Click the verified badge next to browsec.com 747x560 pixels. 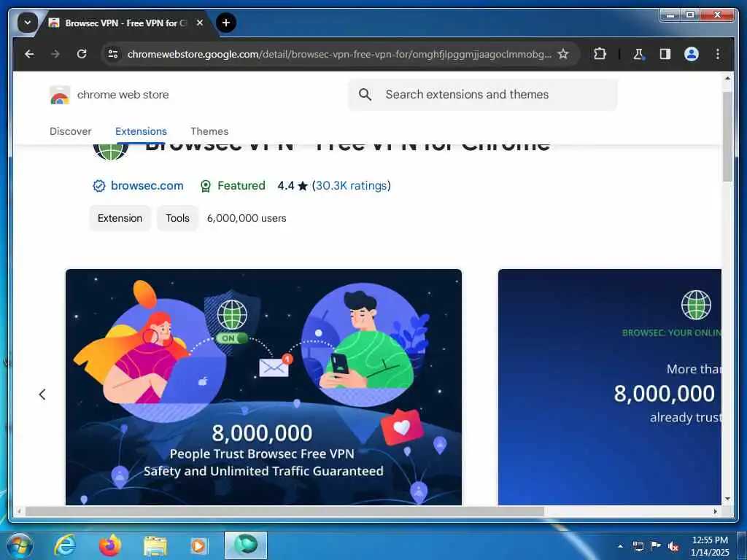(x=98, y=186)
